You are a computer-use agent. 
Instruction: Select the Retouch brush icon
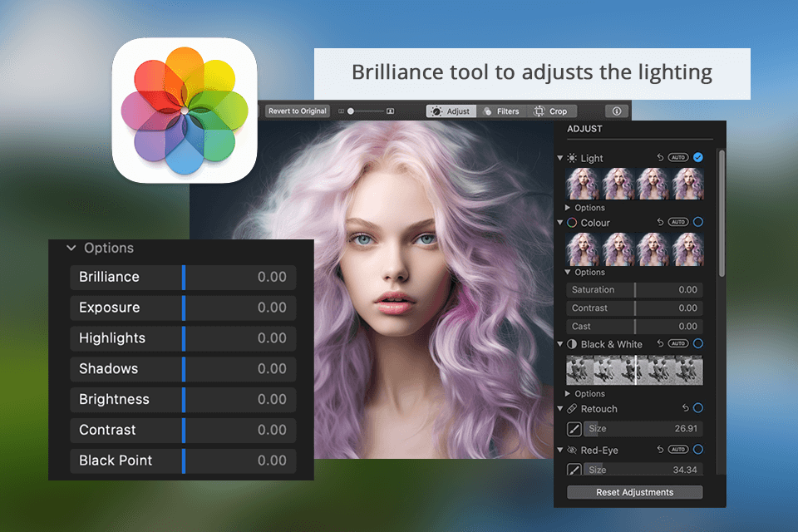(574, 429)
